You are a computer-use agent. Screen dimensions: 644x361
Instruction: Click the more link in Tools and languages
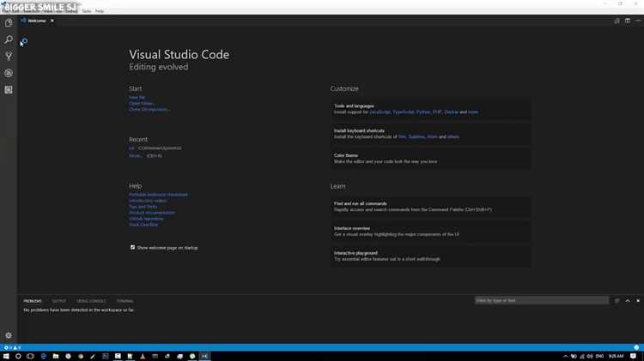tap(473, 112)
